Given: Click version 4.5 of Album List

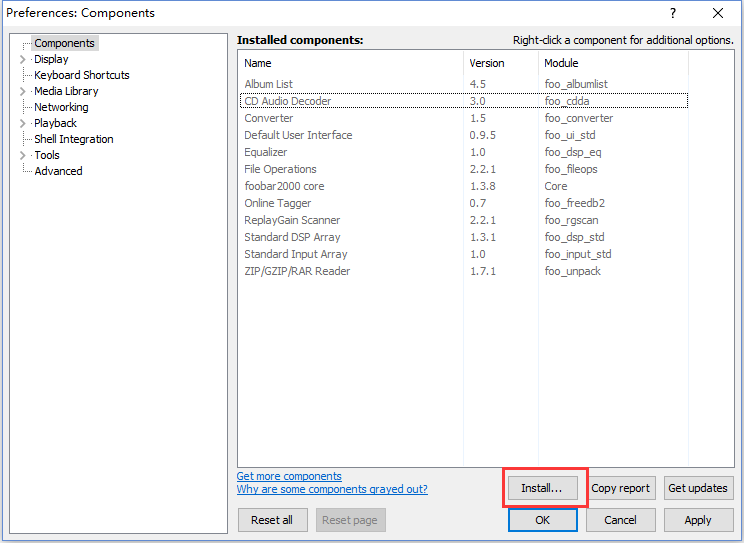Looking at the screenshot, I should point(478,84).
